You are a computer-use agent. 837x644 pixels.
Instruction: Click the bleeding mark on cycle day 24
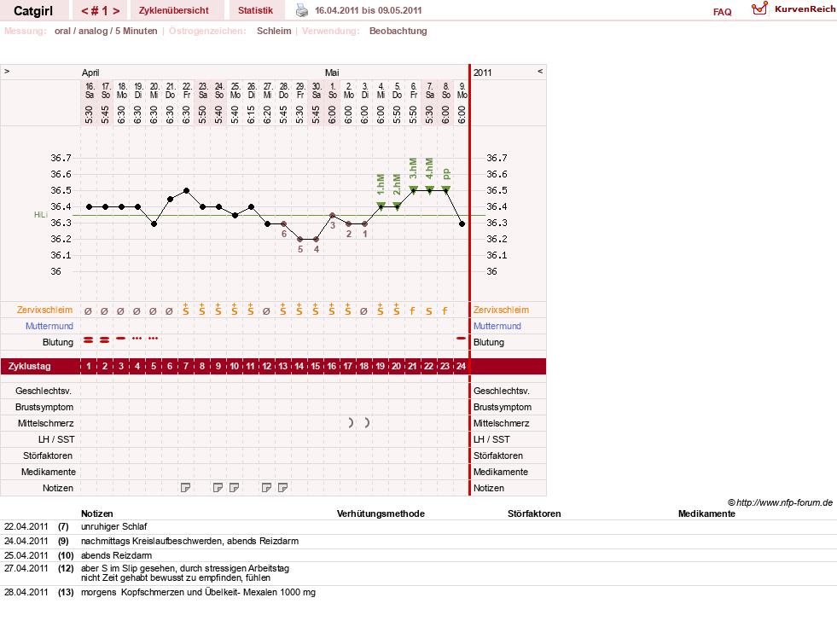462,339
